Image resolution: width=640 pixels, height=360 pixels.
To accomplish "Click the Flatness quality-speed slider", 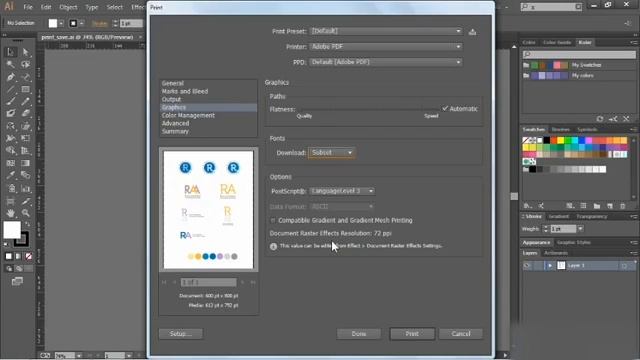I will [368, 109].
